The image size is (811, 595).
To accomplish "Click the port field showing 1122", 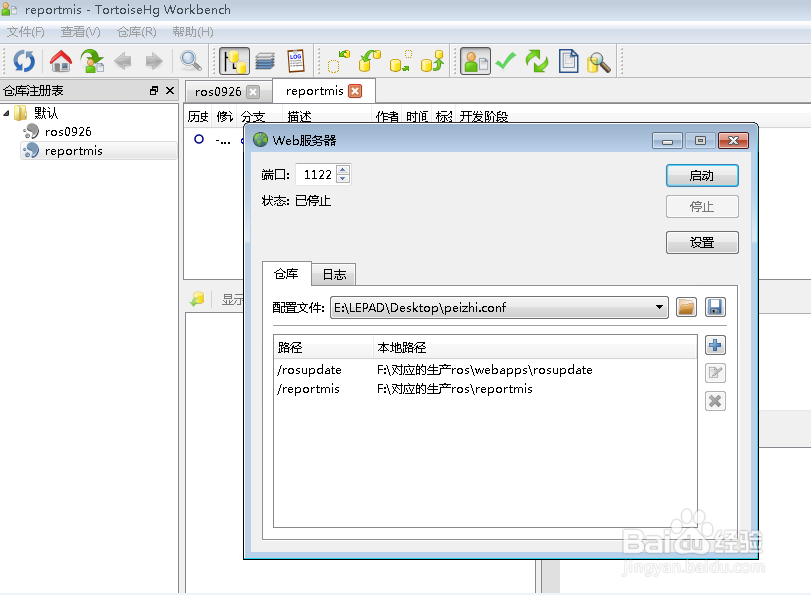I will coord(317,174).
